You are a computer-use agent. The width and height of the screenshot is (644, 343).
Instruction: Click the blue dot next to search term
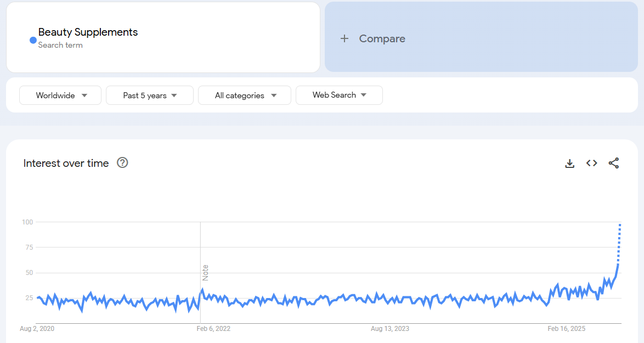pyautogui.click(x=33, y=40)
